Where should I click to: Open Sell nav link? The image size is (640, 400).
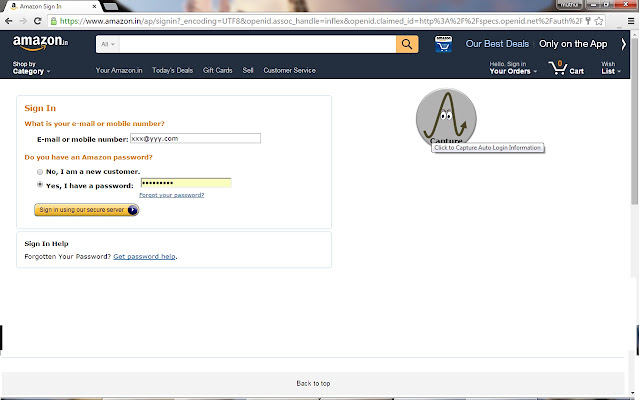point(248,70)
